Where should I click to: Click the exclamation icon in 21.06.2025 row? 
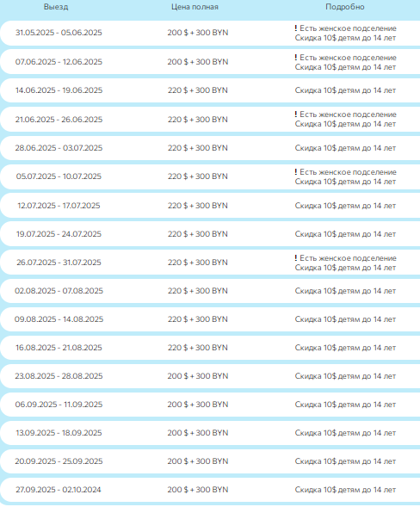tap(295, 114)
